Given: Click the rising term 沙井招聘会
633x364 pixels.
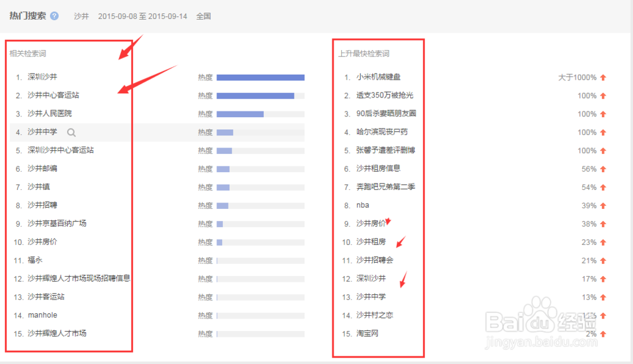Looking at the screenshot, I should point(375,260).
